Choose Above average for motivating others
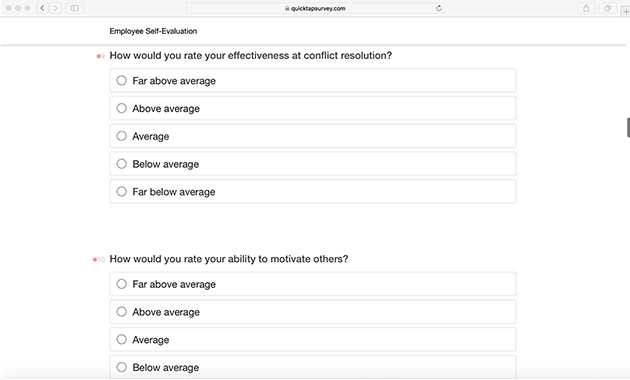Viewport: 630px width, 380px height. (x=313, y=312)
